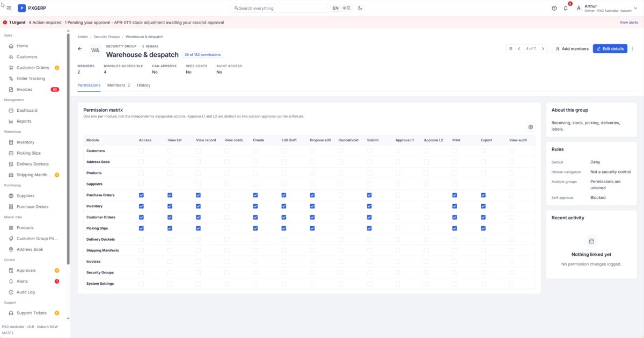Go to previous security group record
The height and width of the screenshot is (338, 644).
point(519,48)
